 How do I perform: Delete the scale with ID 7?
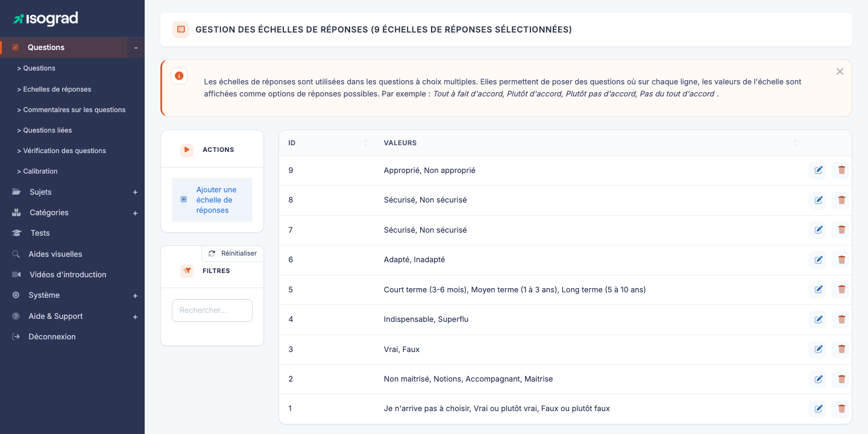[841, 230]
